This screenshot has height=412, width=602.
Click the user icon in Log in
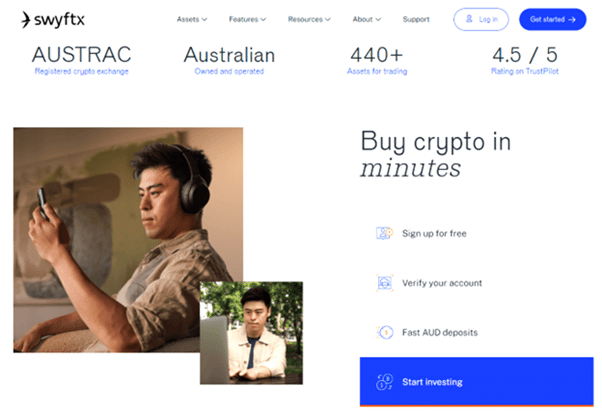point(469,19)
